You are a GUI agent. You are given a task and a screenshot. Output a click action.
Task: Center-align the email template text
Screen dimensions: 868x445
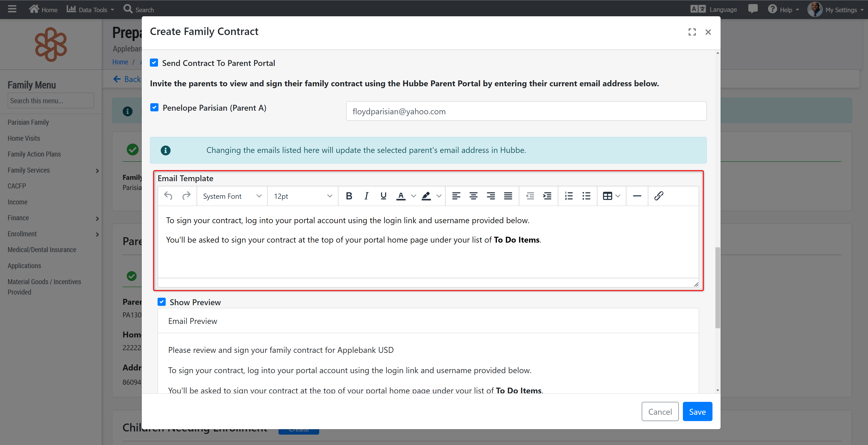pos(473,196)
